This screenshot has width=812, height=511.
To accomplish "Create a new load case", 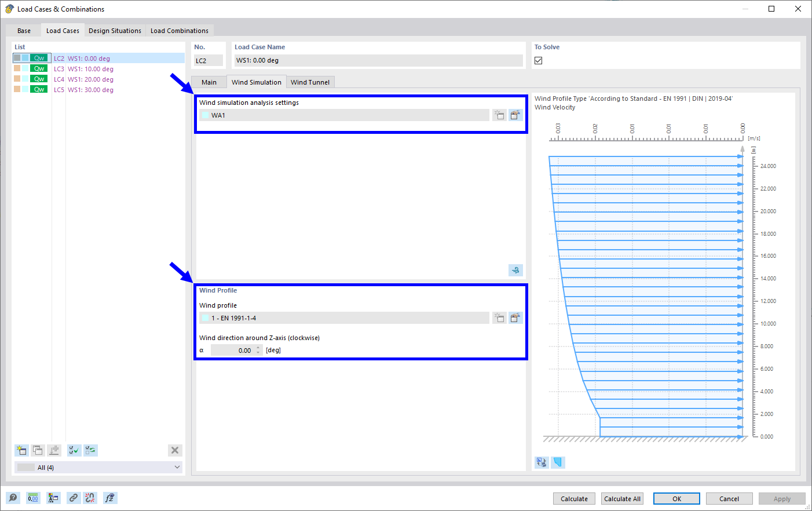I will [21, 450].
